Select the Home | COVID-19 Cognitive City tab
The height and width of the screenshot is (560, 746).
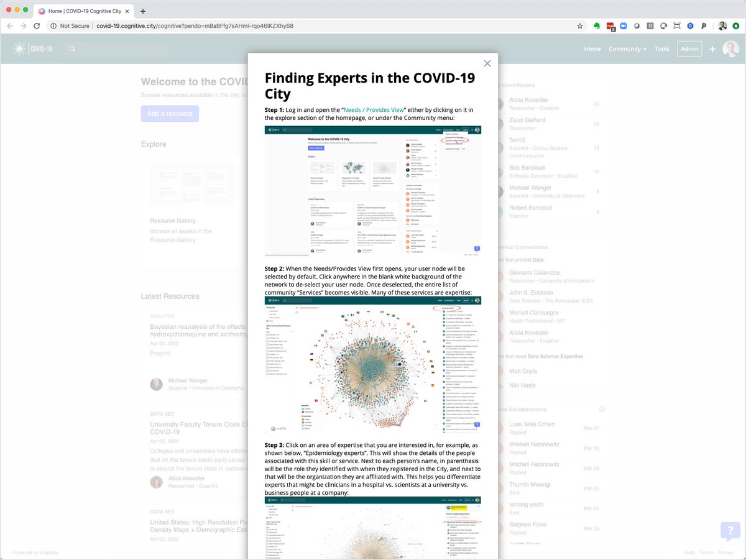coord(83,11)
